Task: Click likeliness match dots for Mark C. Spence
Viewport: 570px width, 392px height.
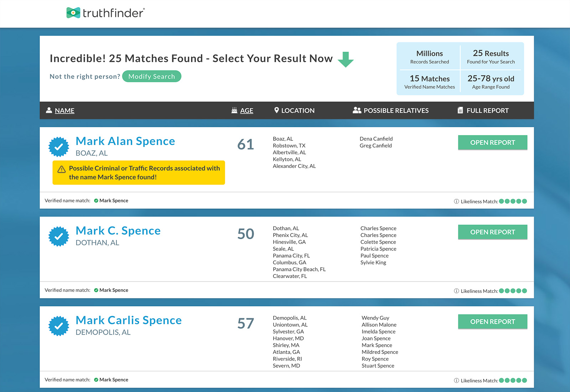Action: pyautogui.click(x=513, y=291)
